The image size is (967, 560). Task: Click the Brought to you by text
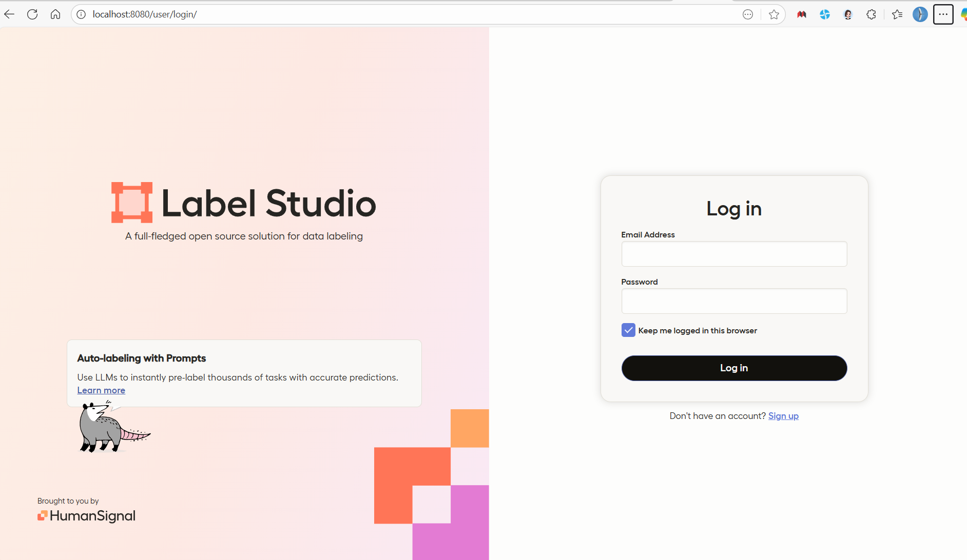[x=68, y=501]
